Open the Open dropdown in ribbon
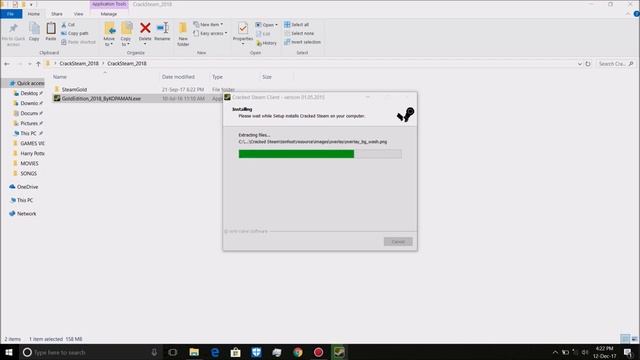The width and height of the screenshot is (640, 360). pyautogui.click(x=267, y=25)
